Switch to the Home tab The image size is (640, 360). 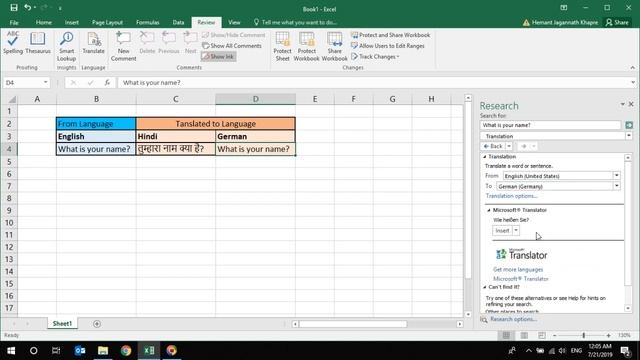click(x=44, y=22)
